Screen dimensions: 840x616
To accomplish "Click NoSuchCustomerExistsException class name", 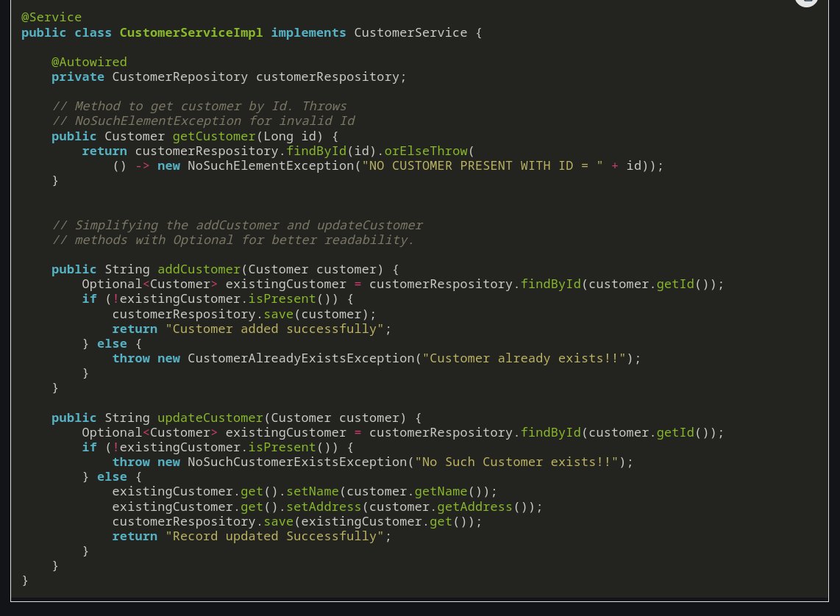I will click(297, 462).
